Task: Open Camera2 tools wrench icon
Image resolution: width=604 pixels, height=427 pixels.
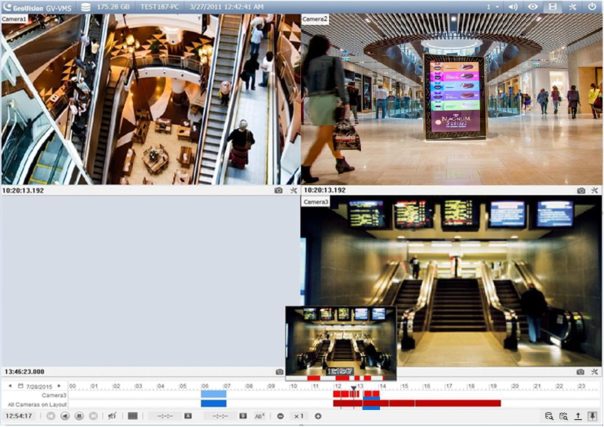Action: [x=594, y=189]
